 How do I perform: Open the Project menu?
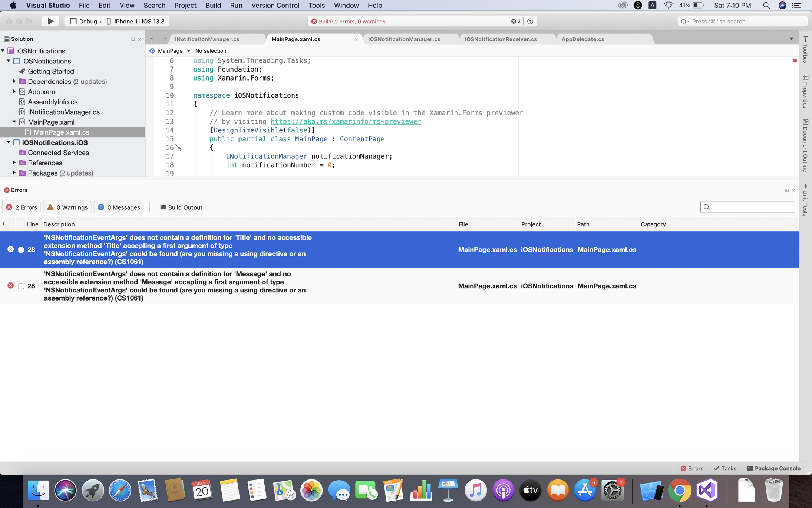pyautogui.click(x=185, y=5)
